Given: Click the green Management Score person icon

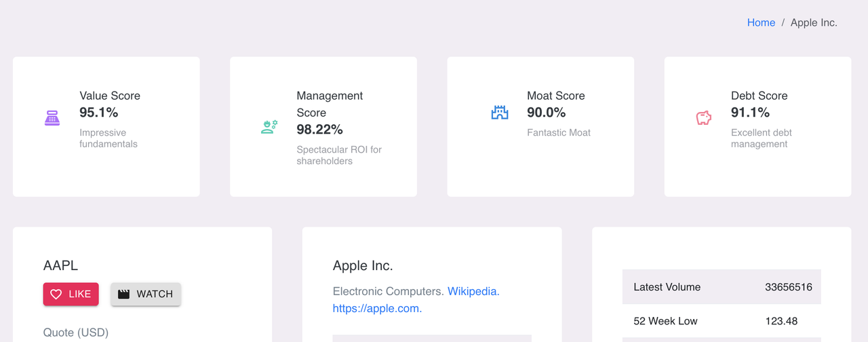Looking at the screenshot, I should click(269, 126).
